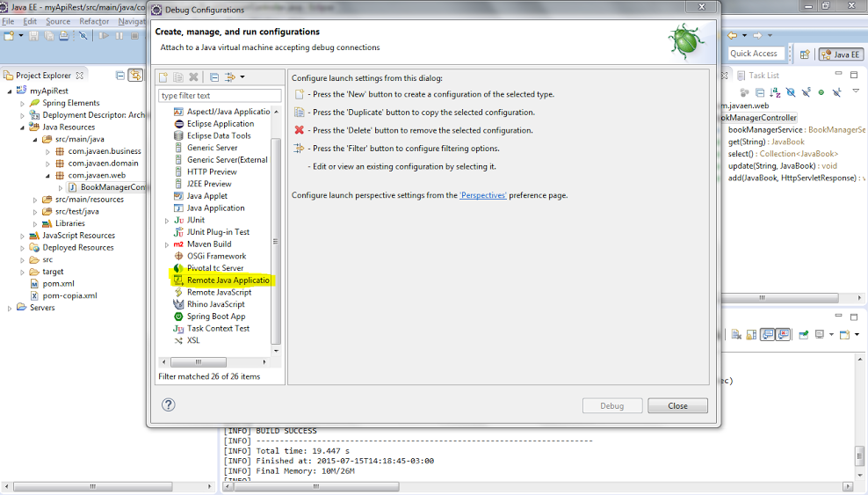Select AspectJ/Java Application configuration type
The image size is (868, 495).
[x=221, y=112]
